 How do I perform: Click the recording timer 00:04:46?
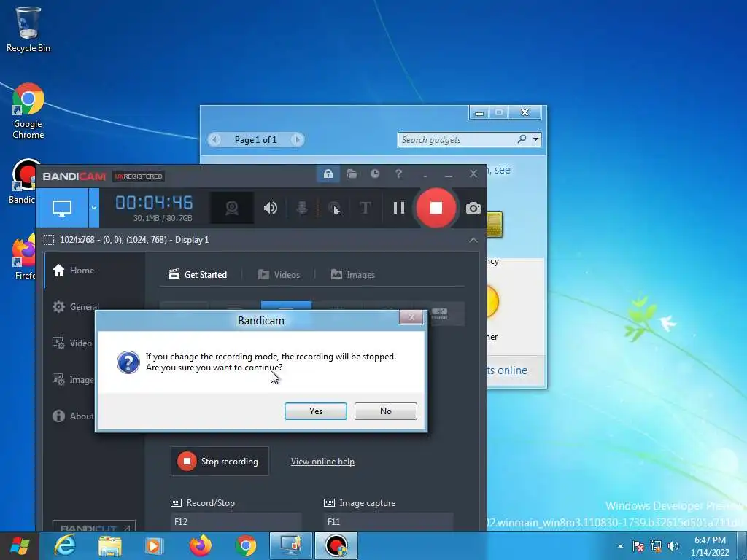pyautogui.click(x=154, y=203)
